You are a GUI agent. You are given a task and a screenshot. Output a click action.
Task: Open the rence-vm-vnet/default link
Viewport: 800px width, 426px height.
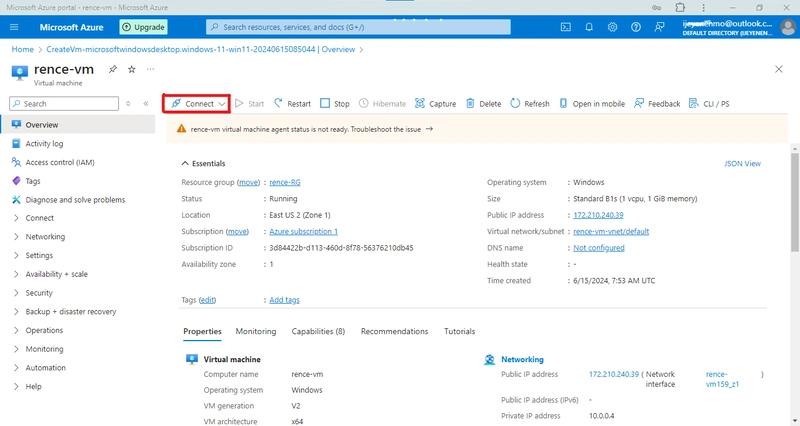pyautogui.click(x=611, y=231)
